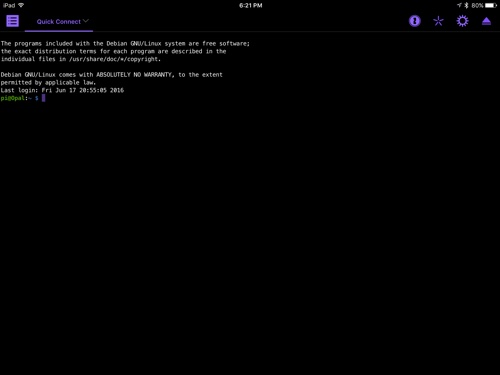
Task: Tap the iPad carrier label
Action: pyautogui.click(x=9, y=5)
